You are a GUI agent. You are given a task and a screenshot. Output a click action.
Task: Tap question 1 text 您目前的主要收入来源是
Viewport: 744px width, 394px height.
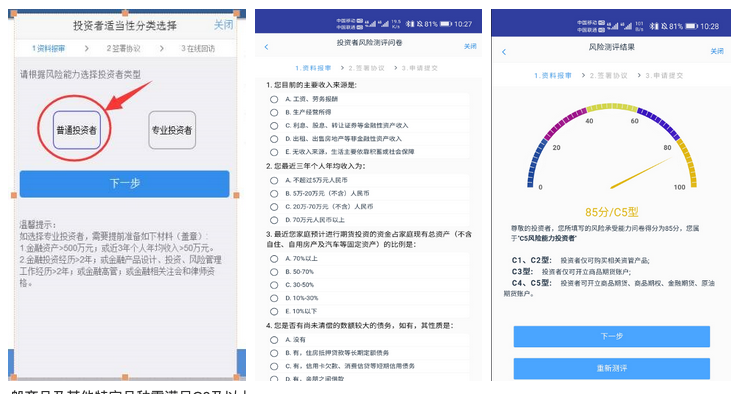coord(311,85)
